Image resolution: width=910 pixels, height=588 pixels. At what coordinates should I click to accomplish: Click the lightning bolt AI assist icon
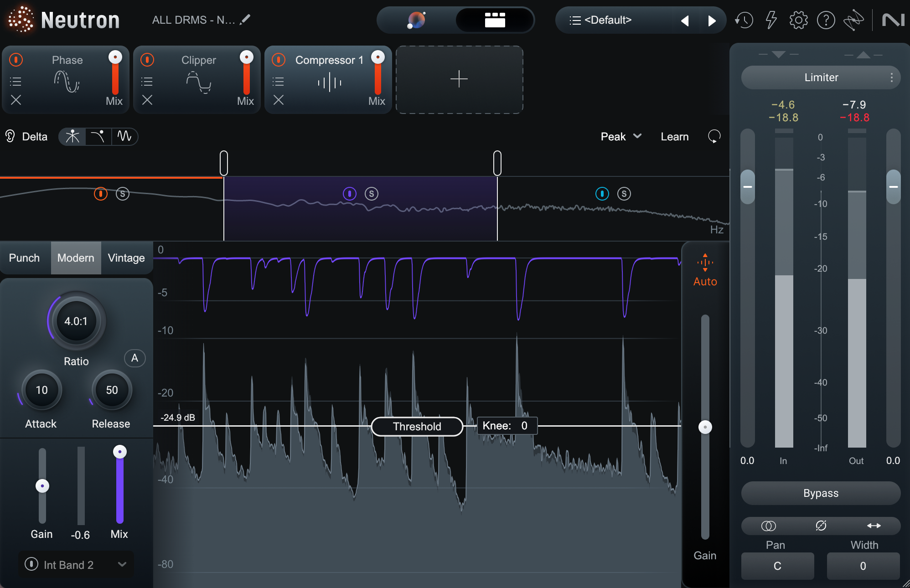pyautogui.click(x=770, y=19)
